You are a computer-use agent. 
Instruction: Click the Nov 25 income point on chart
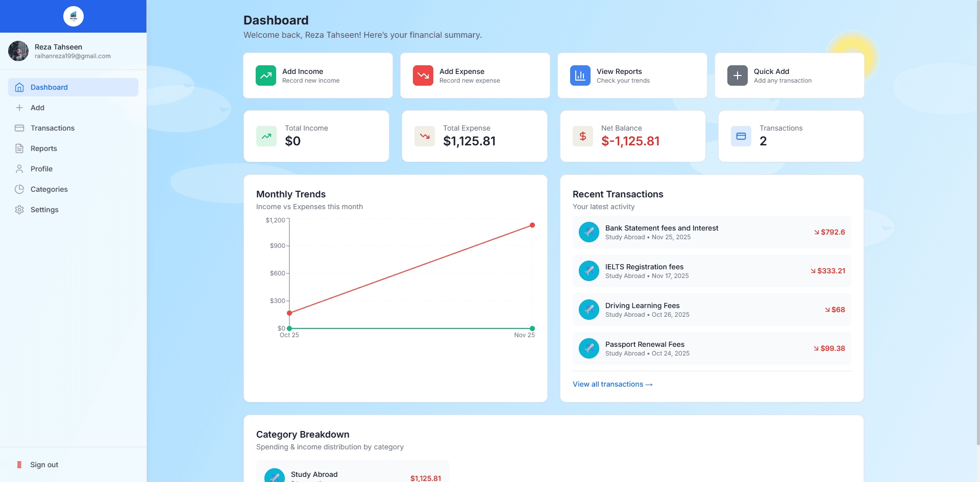[532, 328]
